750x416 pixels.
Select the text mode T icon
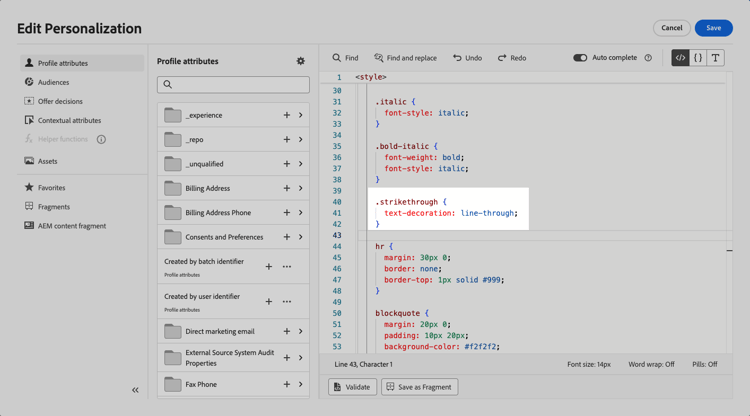tap(715, 58)
